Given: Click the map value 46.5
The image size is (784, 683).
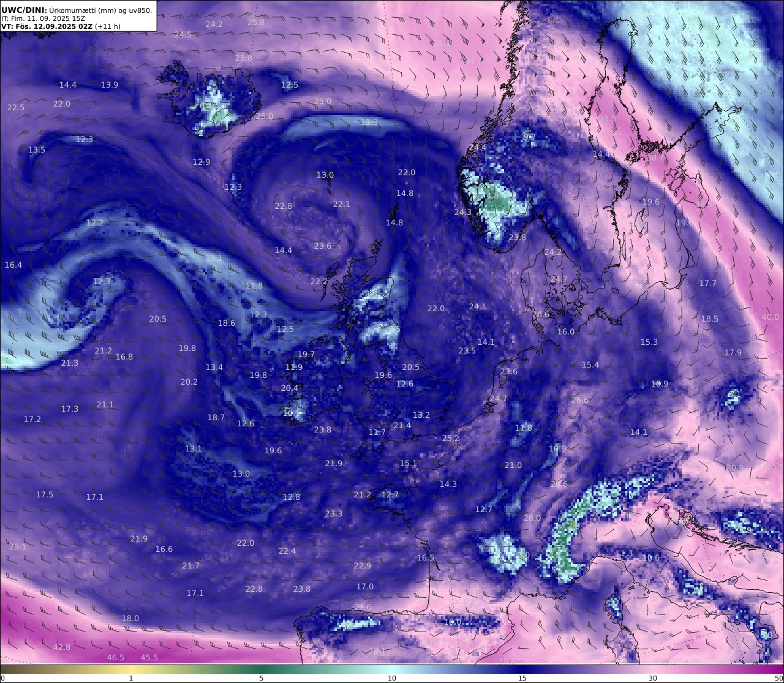Looking at the screenshot, I should click(x=115, y=658).
